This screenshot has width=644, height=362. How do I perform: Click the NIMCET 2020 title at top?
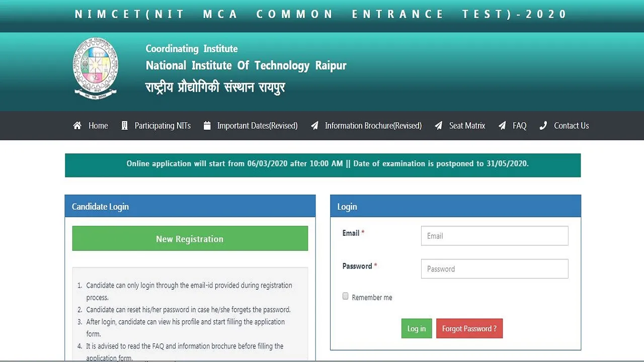coord(321,14)
